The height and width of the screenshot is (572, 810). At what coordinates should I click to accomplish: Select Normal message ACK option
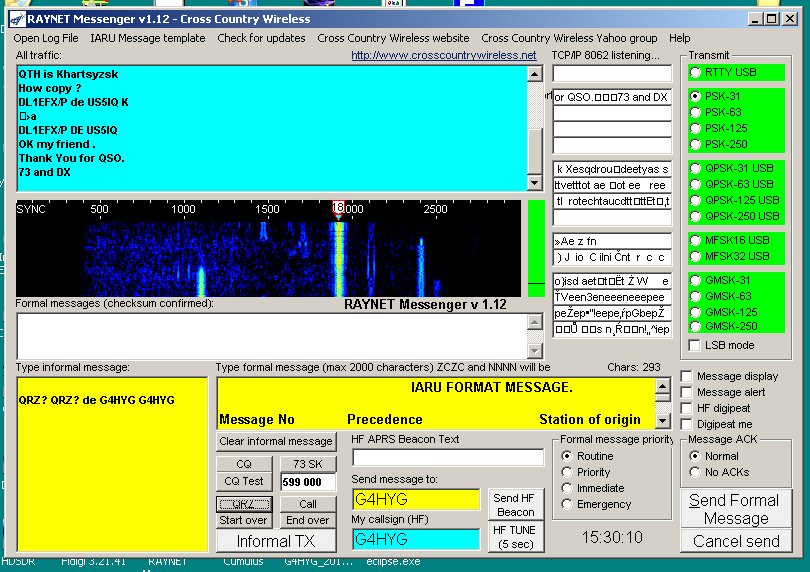tap(695, 456)
